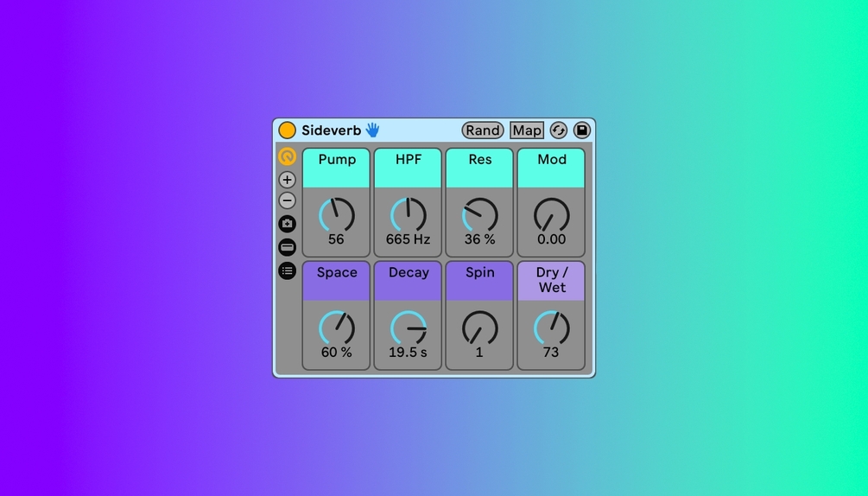Click the HPF knob at 665 Hz
The height and width of the screenshot is (496, 868).
[x=408, y=215]
